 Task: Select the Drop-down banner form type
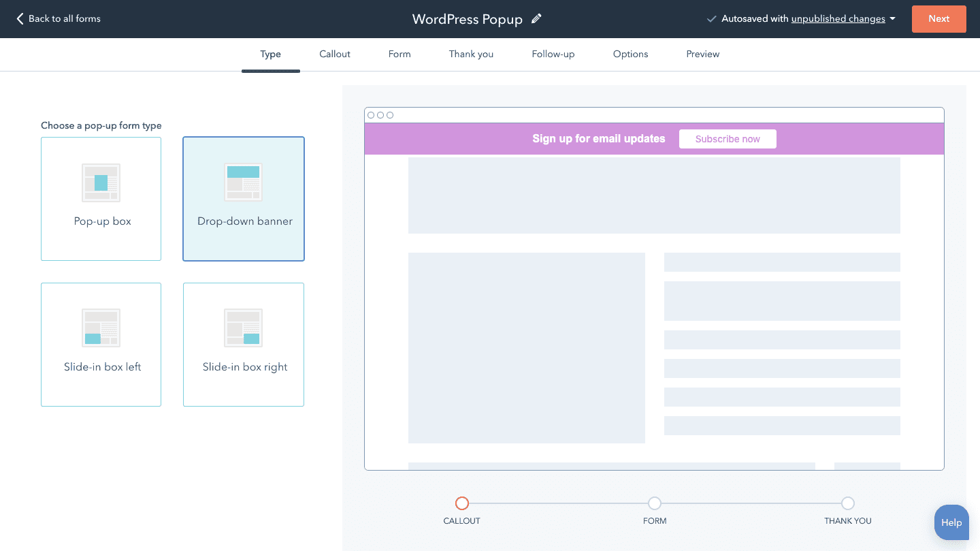tap(244, 199)
